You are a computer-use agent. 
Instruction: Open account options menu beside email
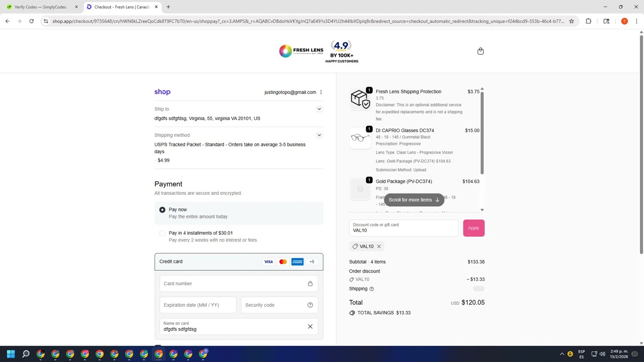(x=321, y=92)
